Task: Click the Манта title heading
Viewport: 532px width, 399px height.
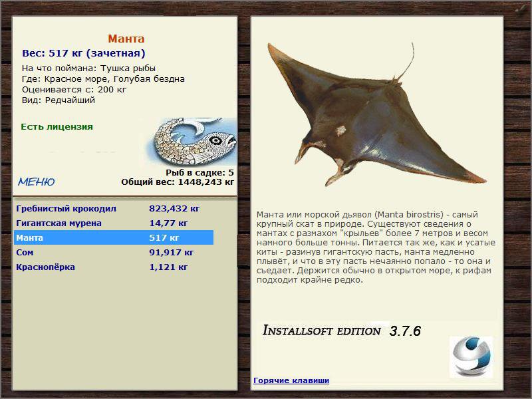Action: pos(126,39)
